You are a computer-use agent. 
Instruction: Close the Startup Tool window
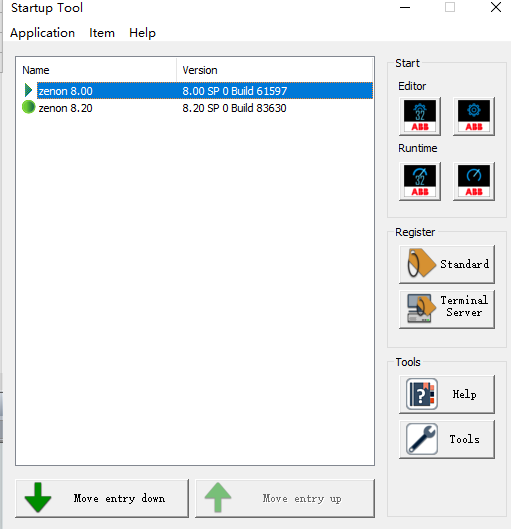tap(496, 7)
